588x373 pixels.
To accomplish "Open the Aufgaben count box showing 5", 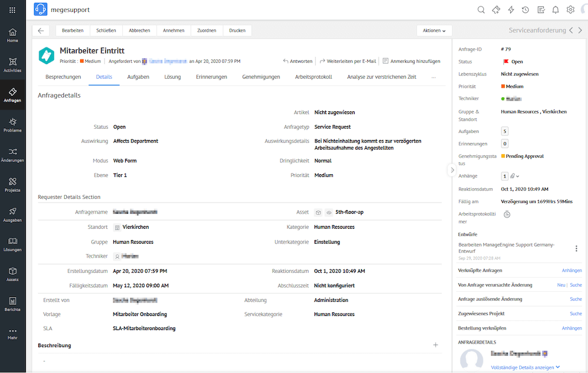I will pyautogui.click(x=505, y=131).
